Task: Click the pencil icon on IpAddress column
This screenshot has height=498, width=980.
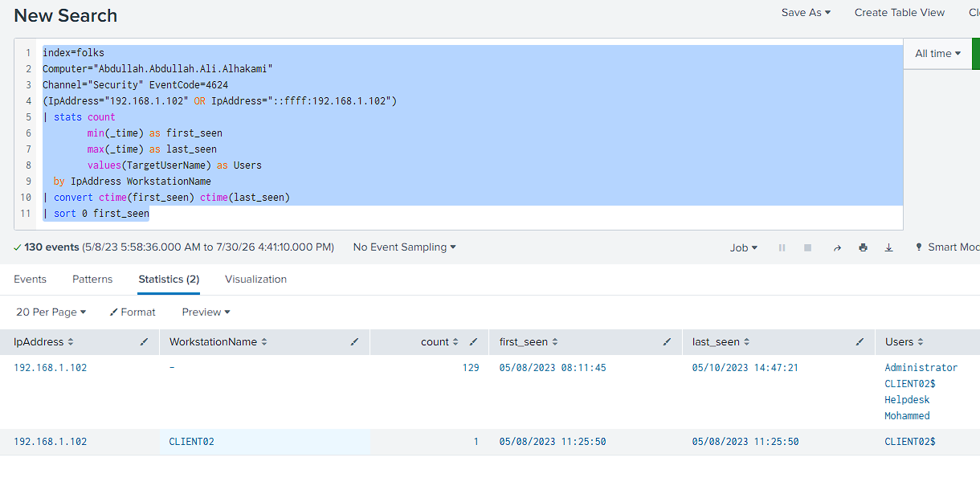Action: [x=144, y=342]
